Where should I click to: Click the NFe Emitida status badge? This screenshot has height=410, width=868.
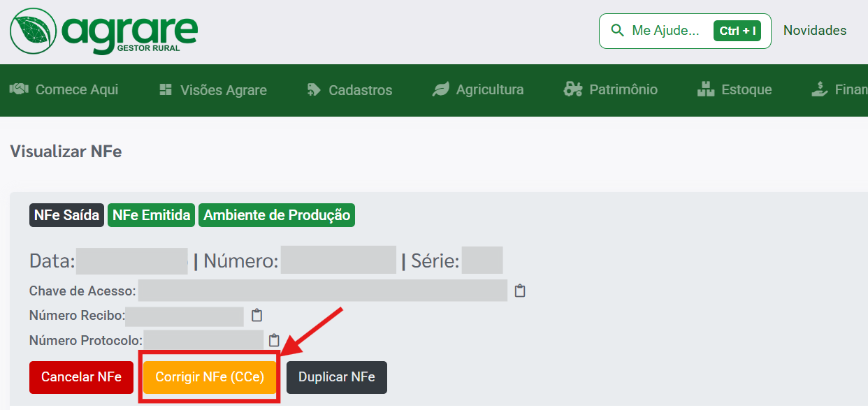152,215
